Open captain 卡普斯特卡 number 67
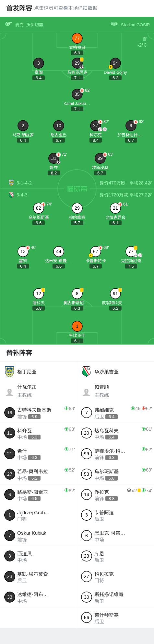 point(96,251)
